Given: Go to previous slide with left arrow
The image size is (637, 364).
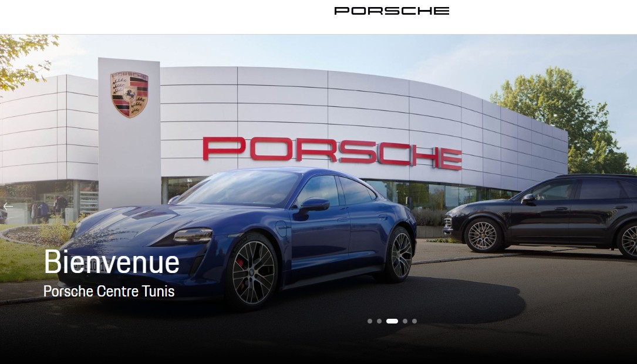Looking at the screenshot, I should coord(8,207).
